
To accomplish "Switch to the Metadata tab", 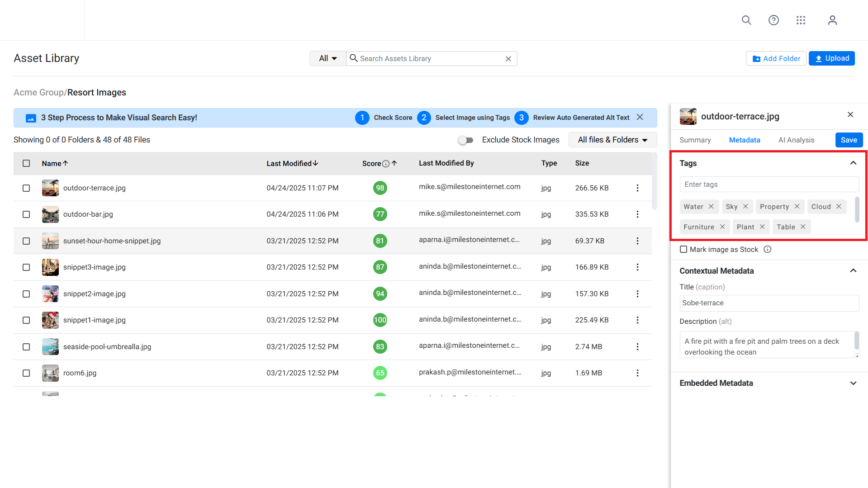I will pos(745,140).
